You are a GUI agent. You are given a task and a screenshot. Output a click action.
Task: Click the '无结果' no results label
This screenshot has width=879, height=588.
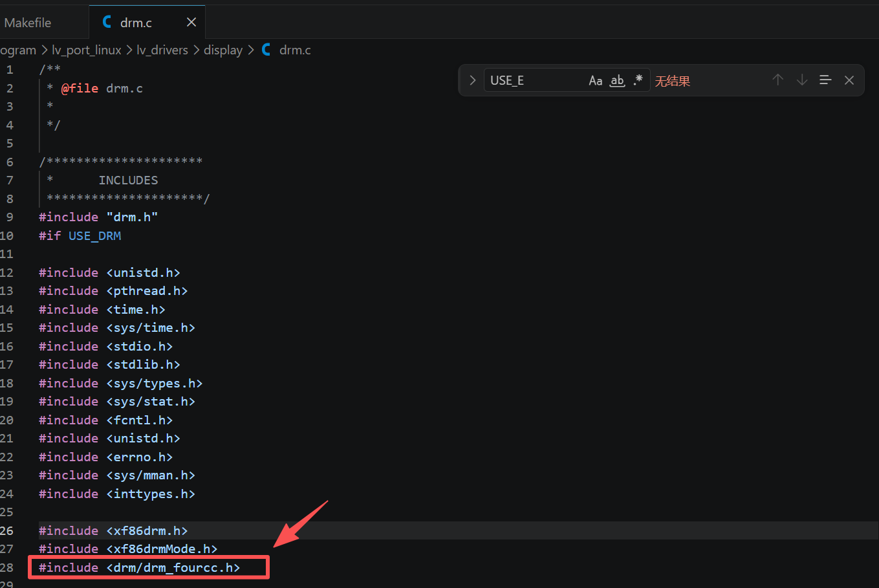(673, 81)
